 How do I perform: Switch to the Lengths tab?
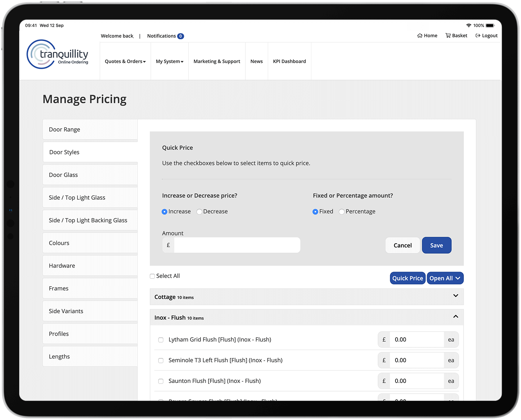(x=90, y=357)
